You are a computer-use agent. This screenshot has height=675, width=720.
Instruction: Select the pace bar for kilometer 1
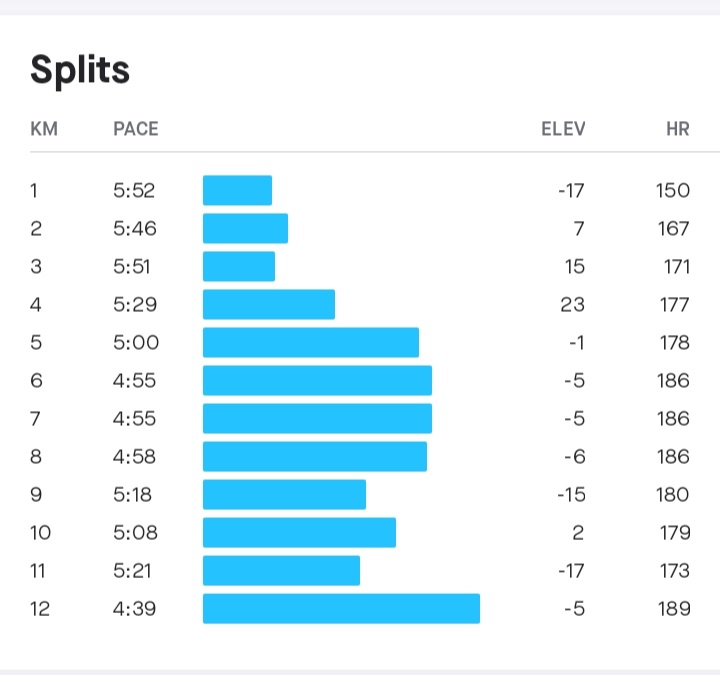click(x=237, y=190)
